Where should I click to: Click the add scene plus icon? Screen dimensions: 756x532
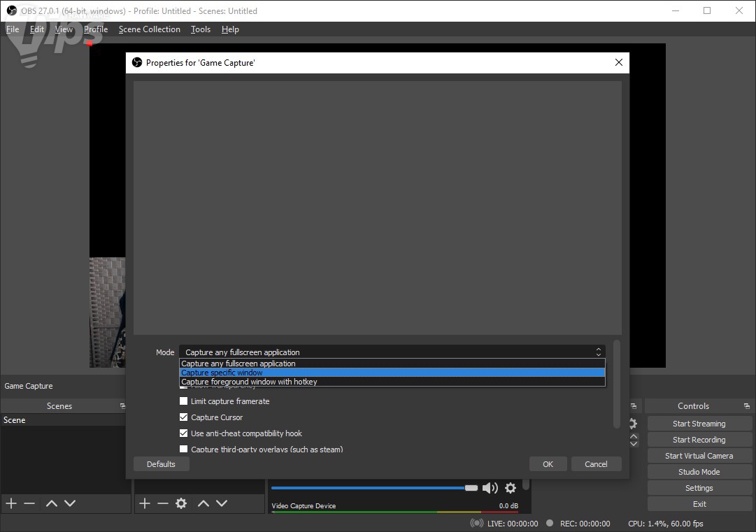tap(11, 503)
